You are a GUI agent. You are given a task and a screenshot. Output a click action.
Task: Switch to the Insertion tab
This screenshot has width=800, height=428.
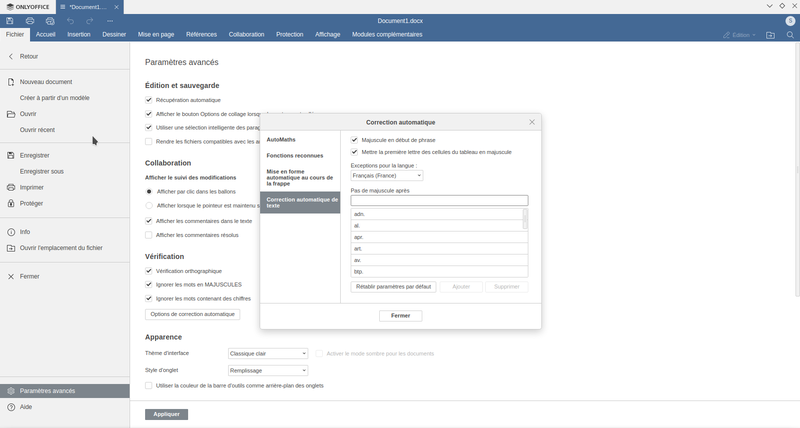[x=79, y=35]
